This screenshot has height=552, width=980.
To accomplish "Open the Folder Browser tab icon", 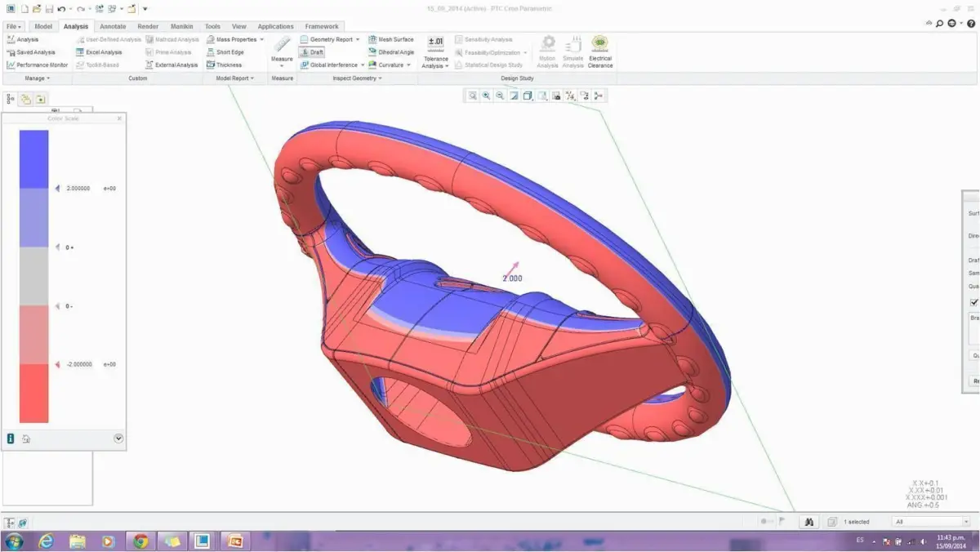I will click(26, 99).
